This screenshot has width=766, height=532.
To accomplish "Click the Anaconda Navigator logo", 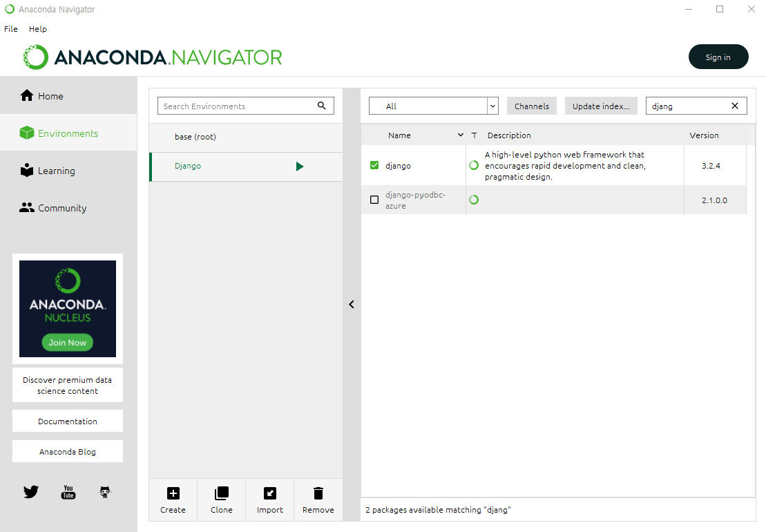I will (x=153, y=57).
